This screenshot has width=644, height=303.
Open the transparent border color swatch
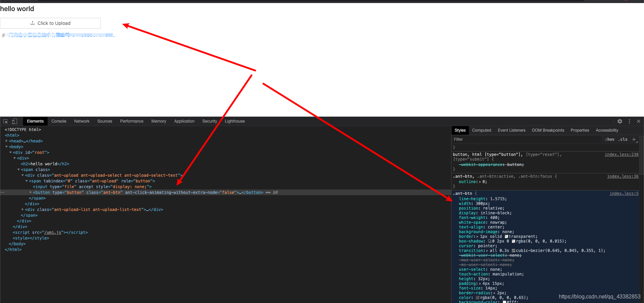[x=506, y=236]
